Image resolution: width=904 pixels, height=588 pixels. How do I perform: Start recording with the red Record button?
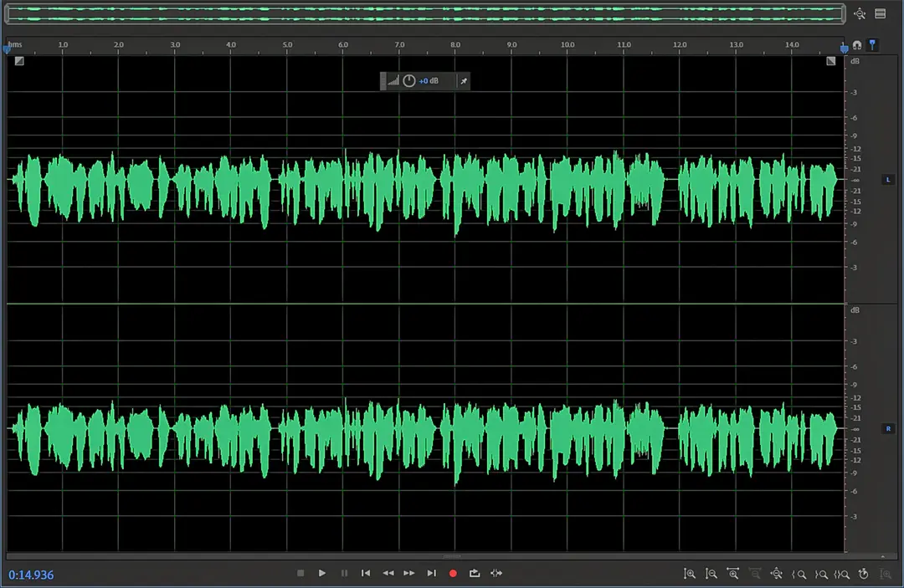point(453,573)
